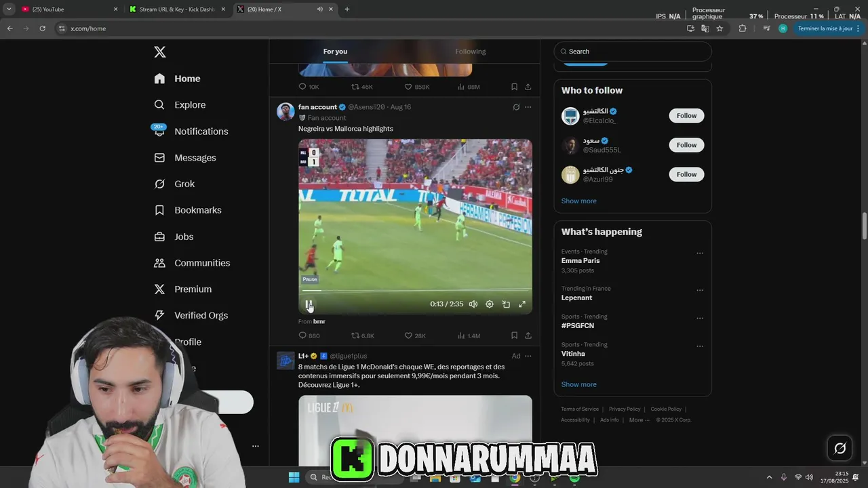Follow @Saud555L account

(x=686, y=145)
